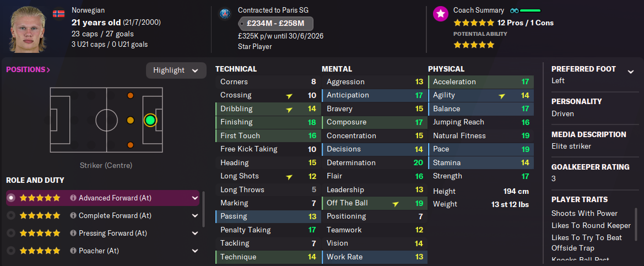Select the Complete Forward radio button
This screenshot has height=266, width=644.
click(11, 215)
